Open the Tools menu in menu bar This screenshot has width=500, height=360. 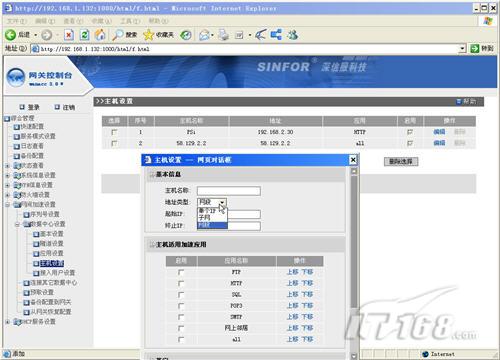tap(130, 21)
